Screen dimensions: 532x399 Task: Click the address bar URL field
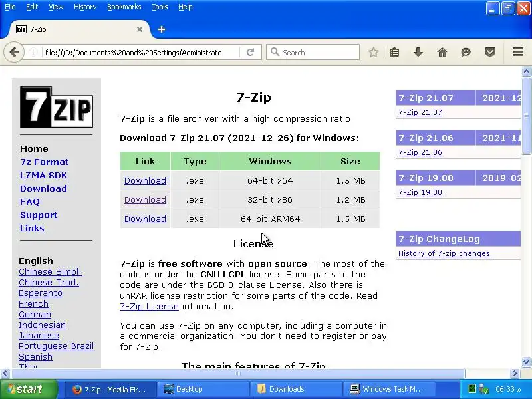click(x=141, y=53)
